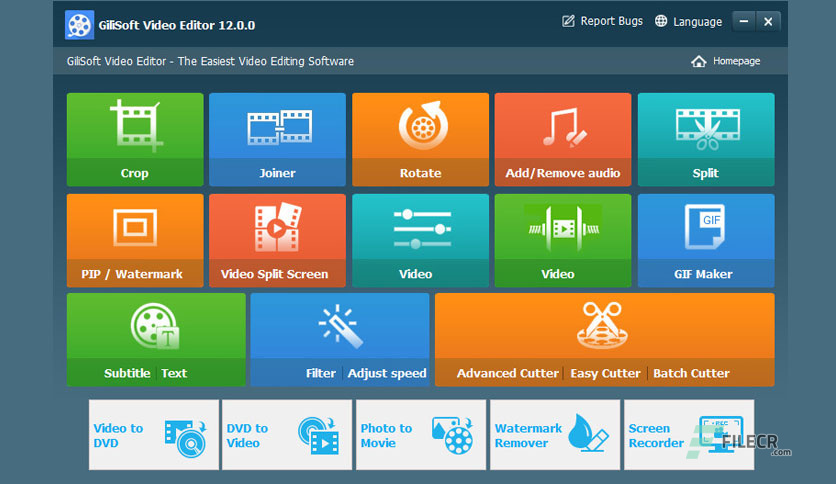This screenshot has height=484, width=836.
Task: Click the scissors-over-reel cutter icon
Action: tap(602, 325)
